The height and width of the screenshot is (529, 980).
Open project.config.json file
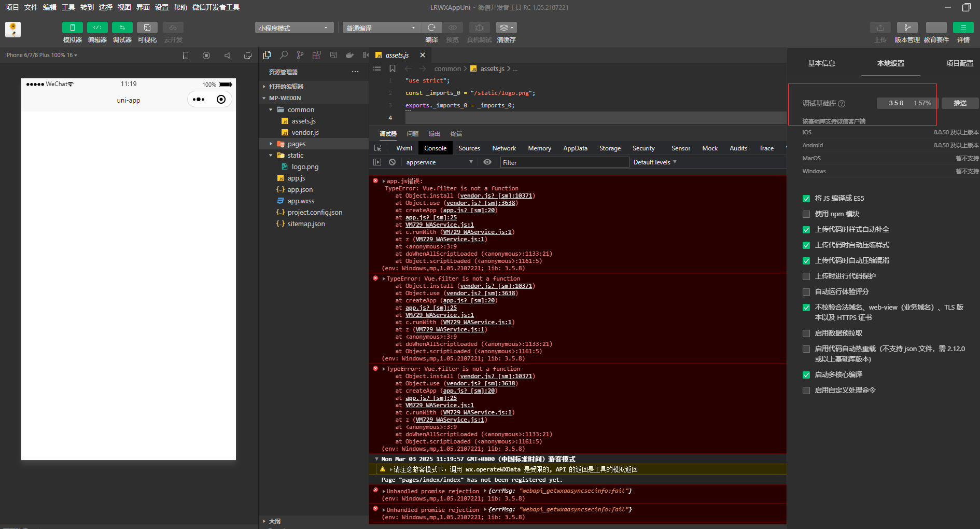click(315, 213)
